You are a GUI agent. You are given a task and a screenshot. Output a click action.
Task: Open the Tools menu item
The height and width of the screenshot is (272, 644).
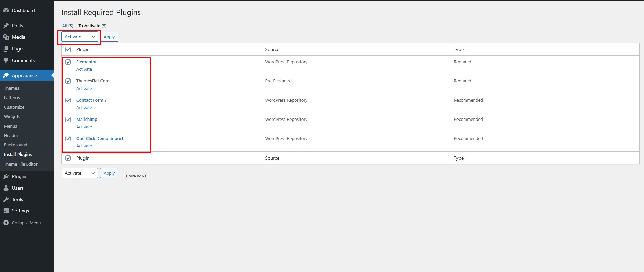[x=27, y=199]
